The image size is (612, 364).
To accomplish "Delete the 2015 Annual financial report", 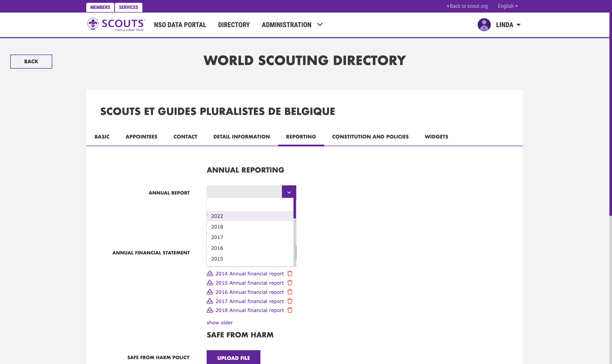I will [x=290, y=283].
